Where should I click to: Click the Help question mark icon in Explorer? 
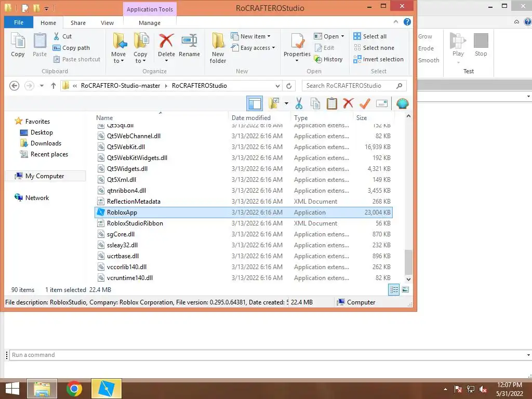(407, 22)
